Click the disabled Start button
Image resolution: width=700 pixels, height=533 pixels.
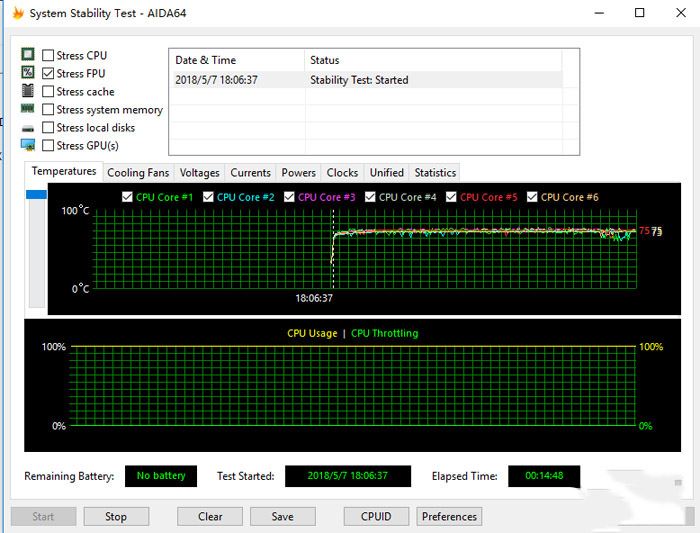pos(43,516)
